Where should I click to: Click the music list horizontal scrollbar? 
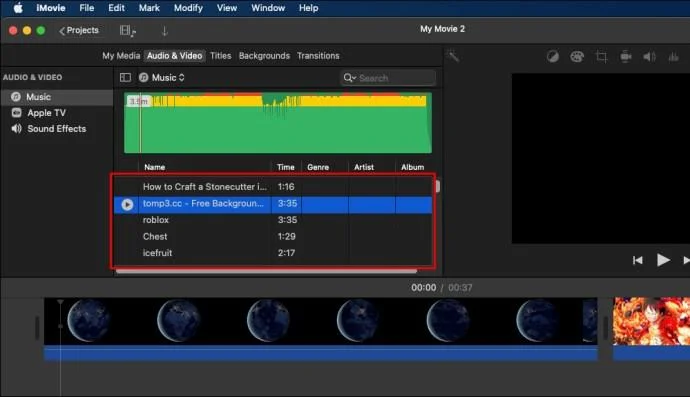266,271
